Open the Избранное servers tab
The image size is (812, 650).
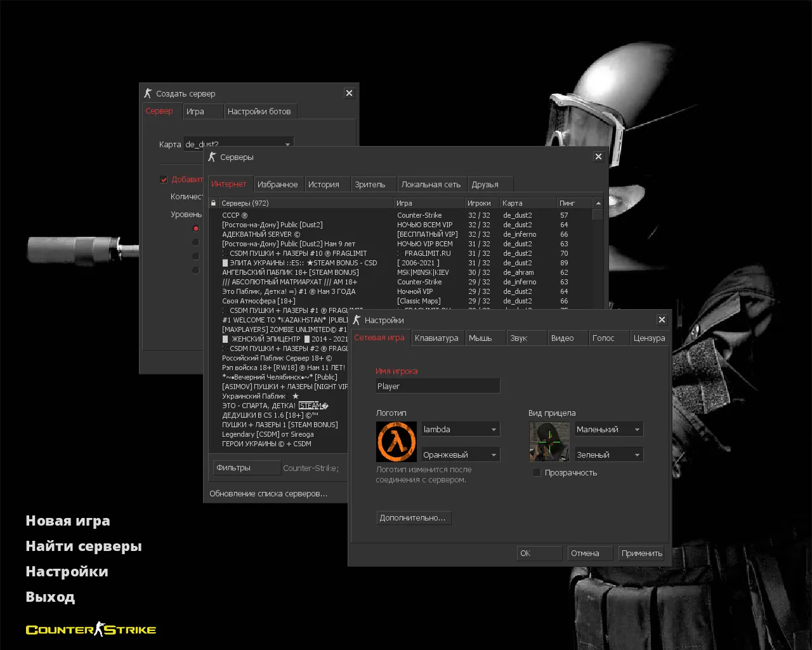277,185
